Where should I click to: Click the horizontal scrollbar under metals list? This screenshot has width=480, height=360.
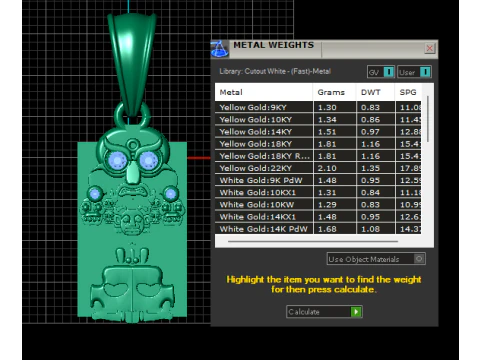click(x=313, y=241)
